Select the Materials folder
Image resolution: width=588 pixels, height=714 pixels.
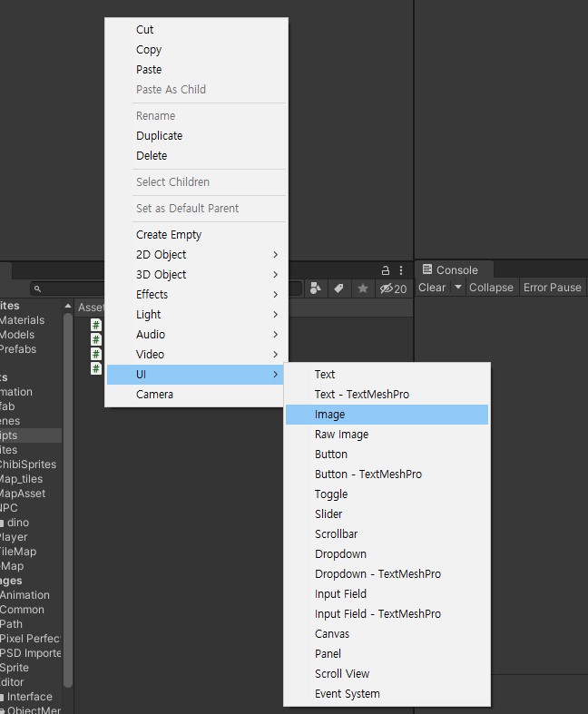tap(22, 320)
